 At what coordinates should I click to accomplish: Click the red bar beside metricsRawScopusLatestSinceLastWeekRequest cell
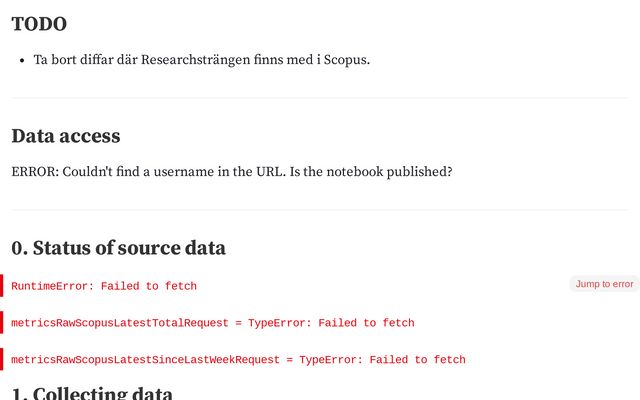click(x=2, y=359)
